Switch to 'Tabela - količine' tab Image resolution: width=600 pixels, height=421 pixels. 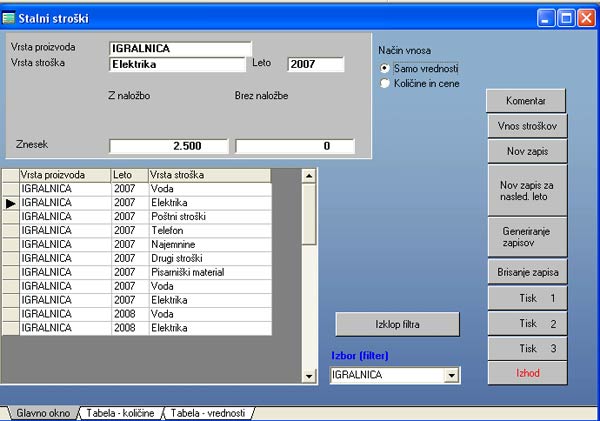coord(119,412)
